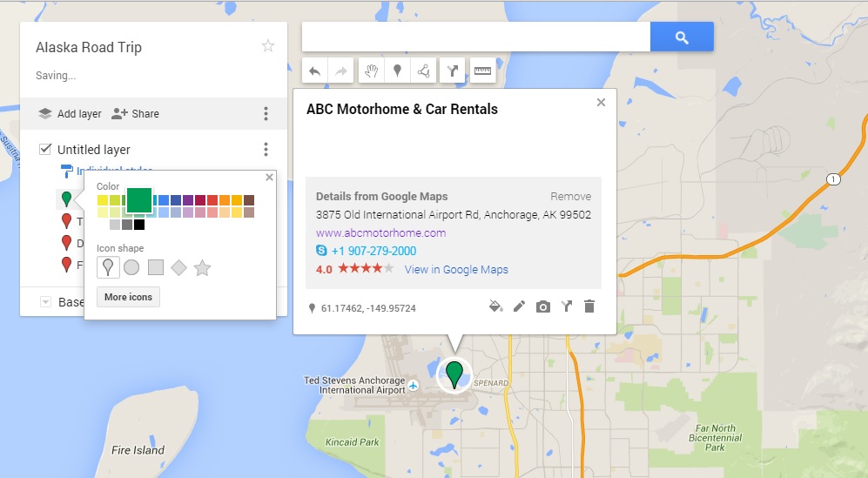
Task: Select the Add marker tool
Action: [397, 71]
